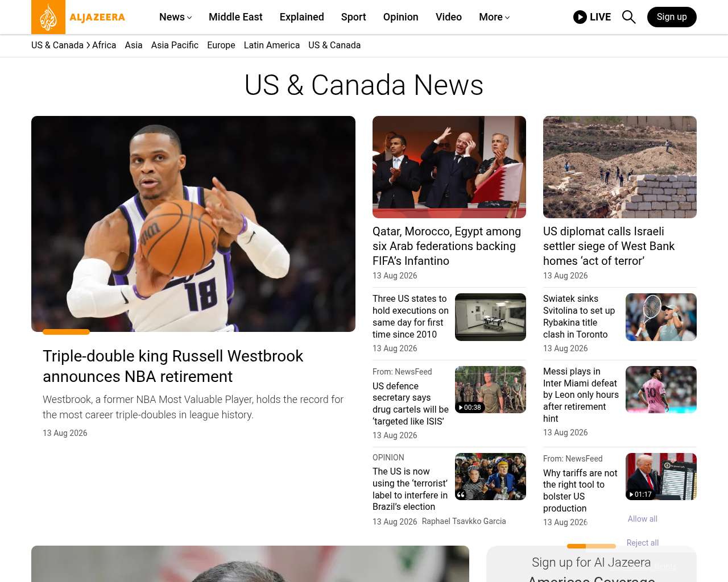Open the execution chamber thumbnail
The image size is (728, 582).
pyautogui.click(x=490, y=317)
